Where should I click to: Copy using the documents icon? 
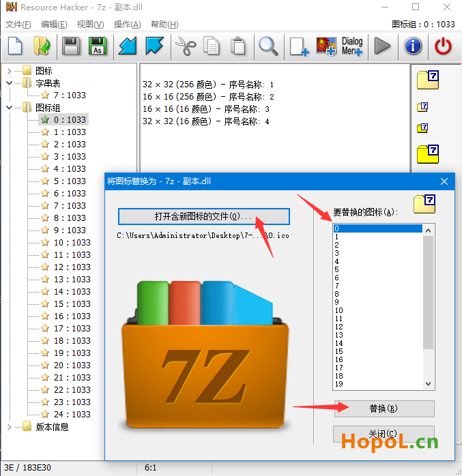[x=212, y=46]
